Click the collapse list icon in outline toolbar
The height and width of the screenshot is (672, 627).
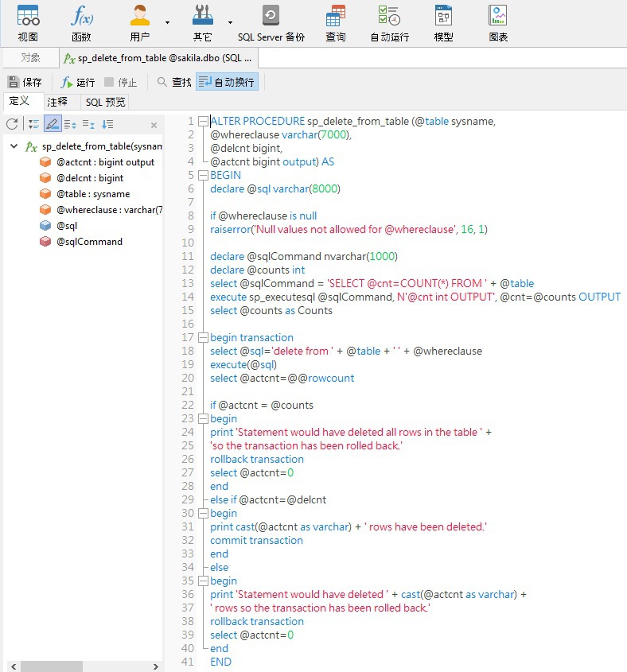[89, 124]
